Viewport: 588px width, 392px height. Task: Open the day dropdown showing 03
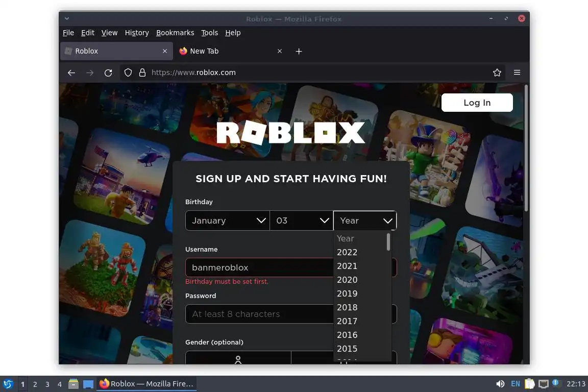click(x=302, y=220)
